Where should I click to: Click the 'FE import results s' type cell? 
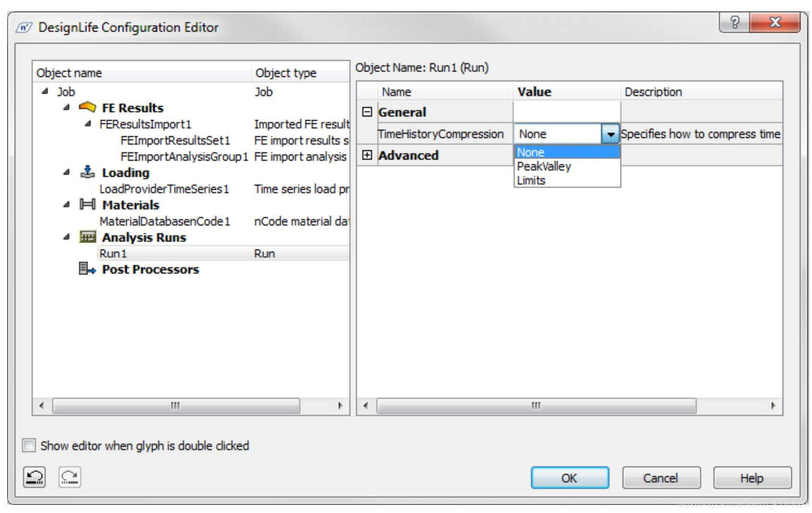[301, 140]
